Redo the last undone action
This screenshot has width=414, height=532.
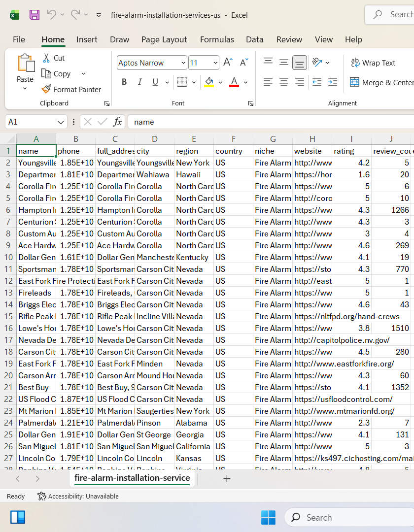coord(75,15)
